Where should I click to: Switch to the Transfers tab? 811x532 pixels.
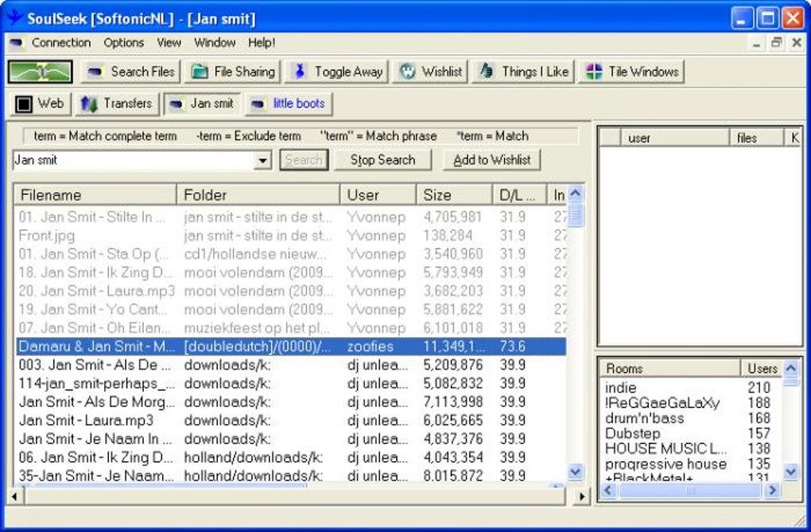(x=117, y=104)
